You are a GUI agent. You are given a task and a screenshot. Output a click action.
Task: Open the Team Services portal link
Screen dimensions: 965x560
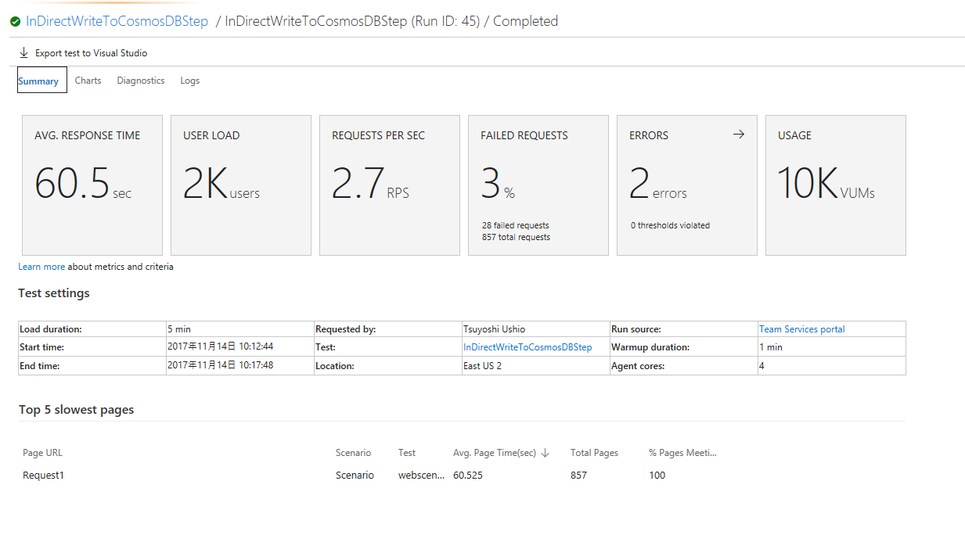[x=801, y=328]
